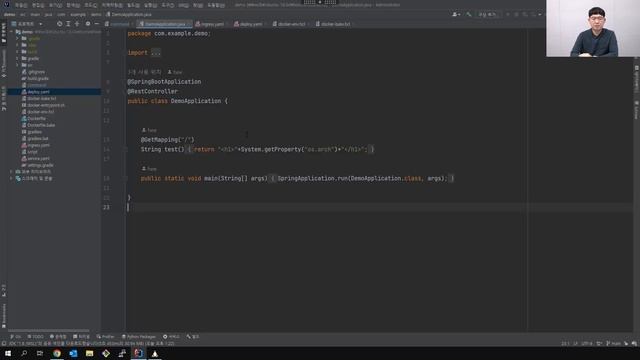
Task: Open the Git tool window
Action: coord(16,337)
